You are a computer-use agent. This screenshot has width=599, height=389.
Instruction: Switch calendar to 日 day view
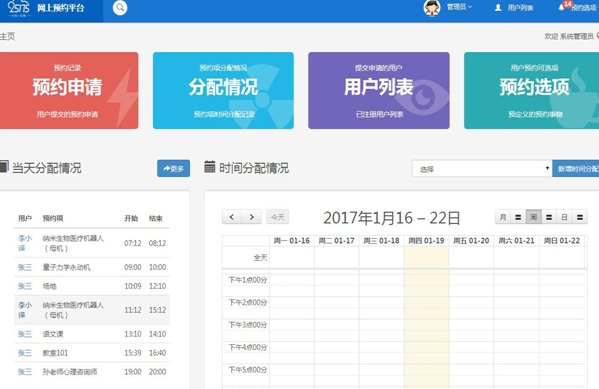[564, 217]
